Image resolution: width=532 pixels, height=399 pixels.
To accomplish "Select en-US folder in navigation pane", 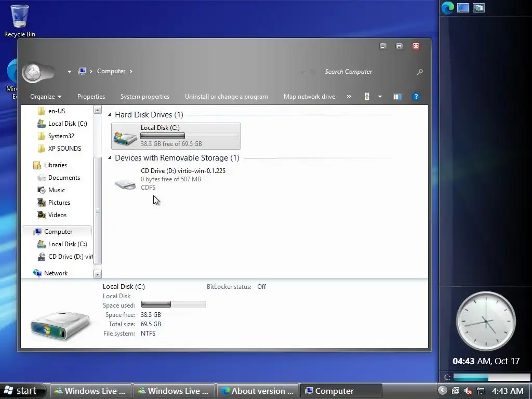I will (56, 111).
